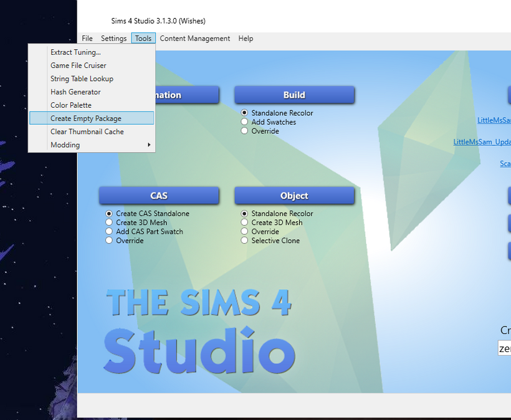The width and height of the screenshot is (511, 420).
Task: Open the Settings menu
Action: 113,39
